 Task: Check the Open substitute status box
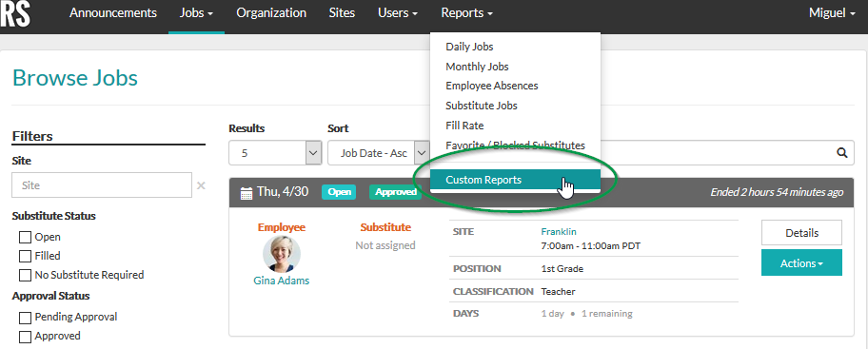click(25, 238)
